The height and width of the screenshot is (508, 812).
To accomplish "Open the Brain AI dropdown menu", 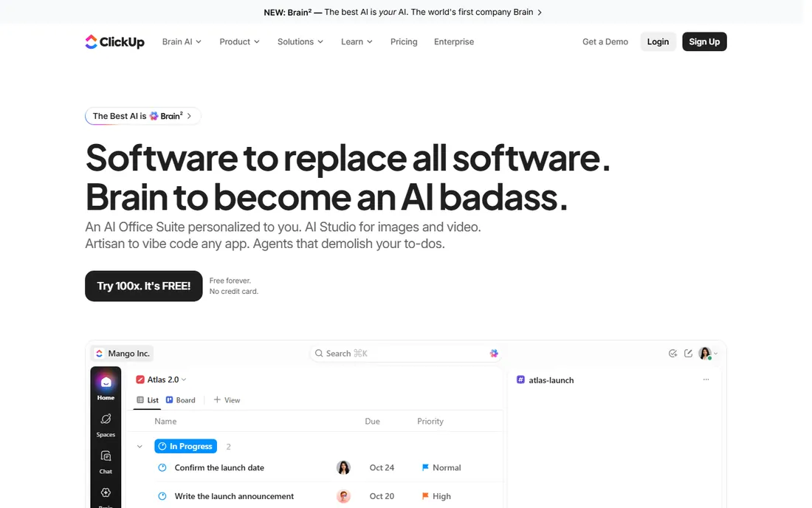I will point(182,41).
